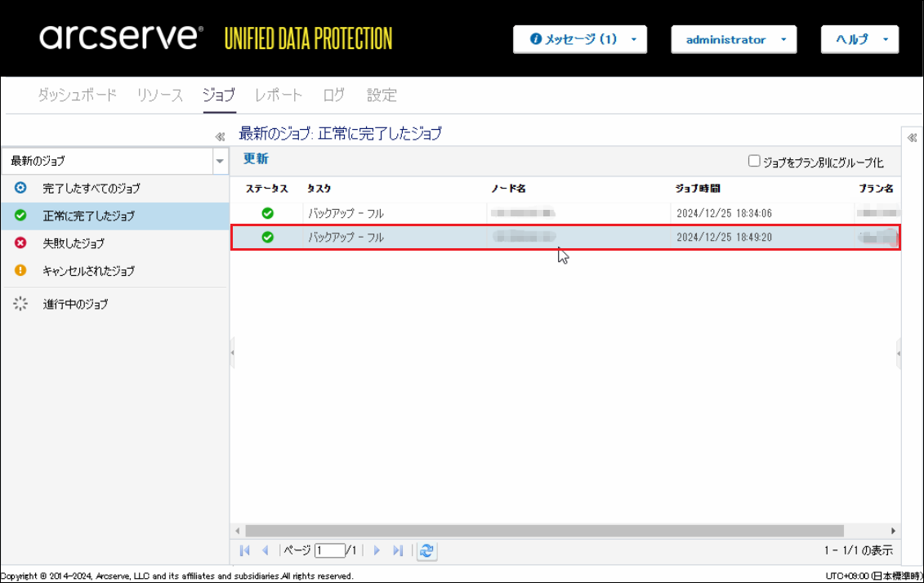Image resolution: width=924 pixels, height=583 pixels.
Task: Collapse the left panel with double-chevron icon
Action: click(x=219, y=137)
